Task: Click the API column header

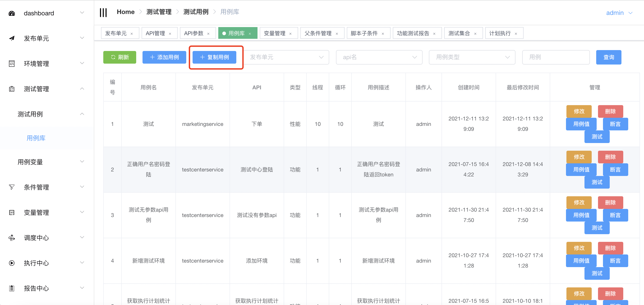Action: (257, 87)
